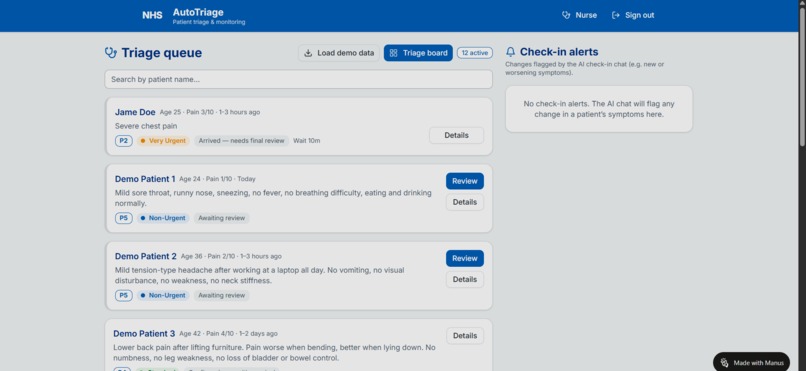Click the download icon in Load demo data
Image resolution: width=806 pixels, height=371 pixels.
[308, 53]
